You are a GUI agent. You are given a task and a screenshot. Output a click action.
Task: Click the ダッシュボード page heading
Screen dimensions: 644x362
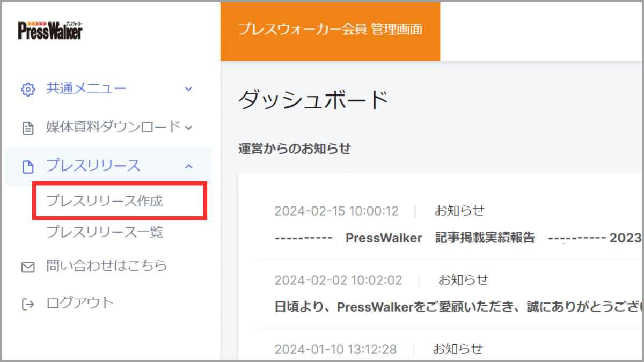314,100
